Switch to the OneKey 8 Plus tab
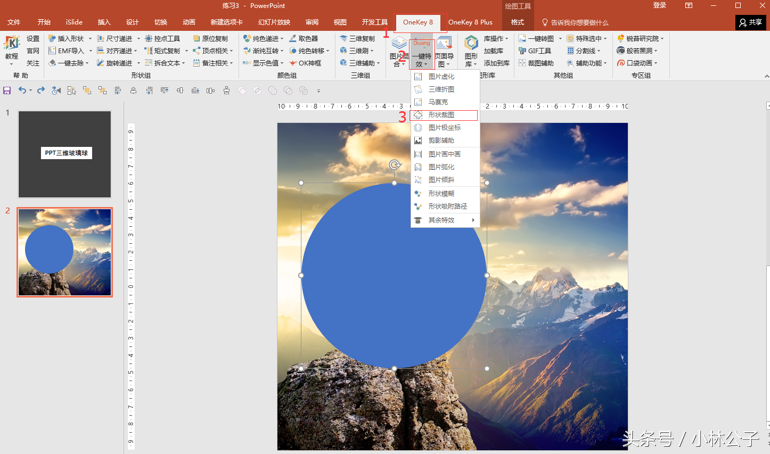770x454 pixels. click(470, 22)
